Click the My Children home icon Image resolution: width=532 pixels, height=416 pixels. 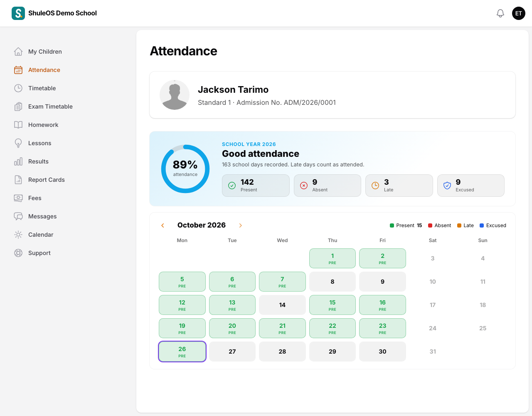click(18, 52)
